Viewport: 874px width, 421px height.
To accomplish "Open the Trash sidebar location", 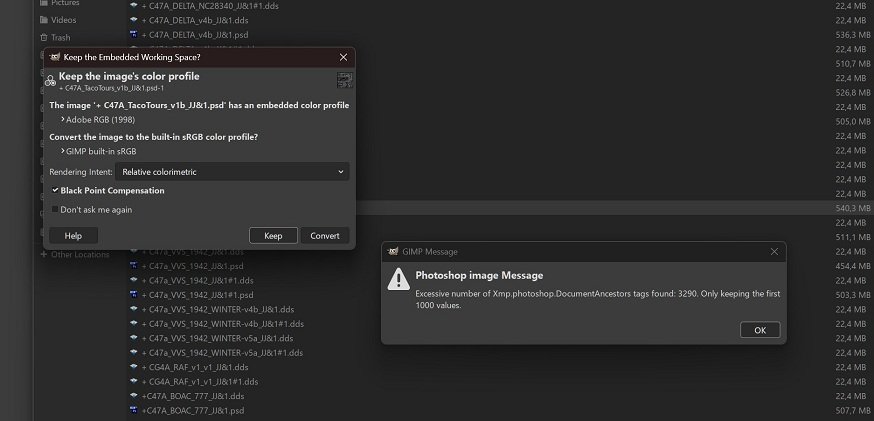I will [x=60, y=37].
